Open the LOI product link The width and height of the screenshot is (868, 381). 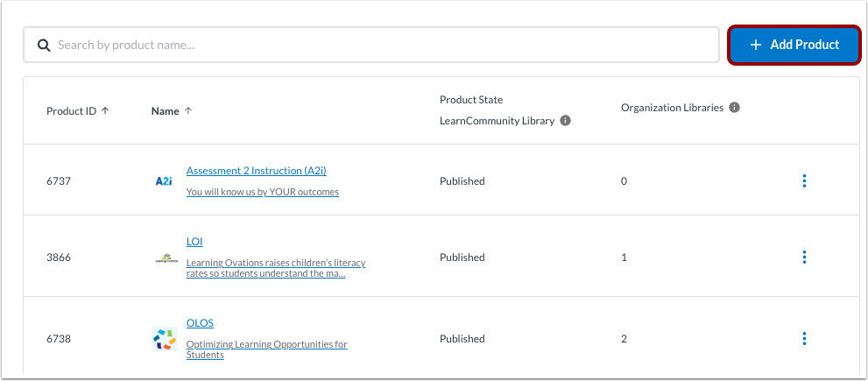(x=194, y=242)
